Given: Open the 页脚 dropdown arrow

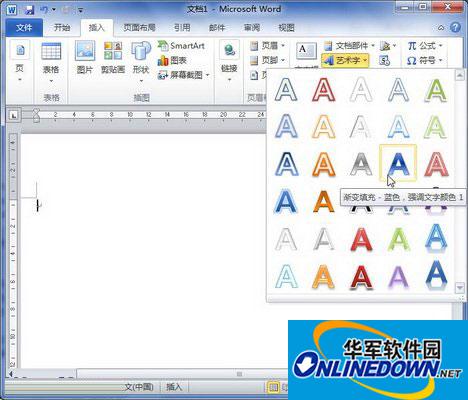Looking at the screenshot, I should click(283, 60).
